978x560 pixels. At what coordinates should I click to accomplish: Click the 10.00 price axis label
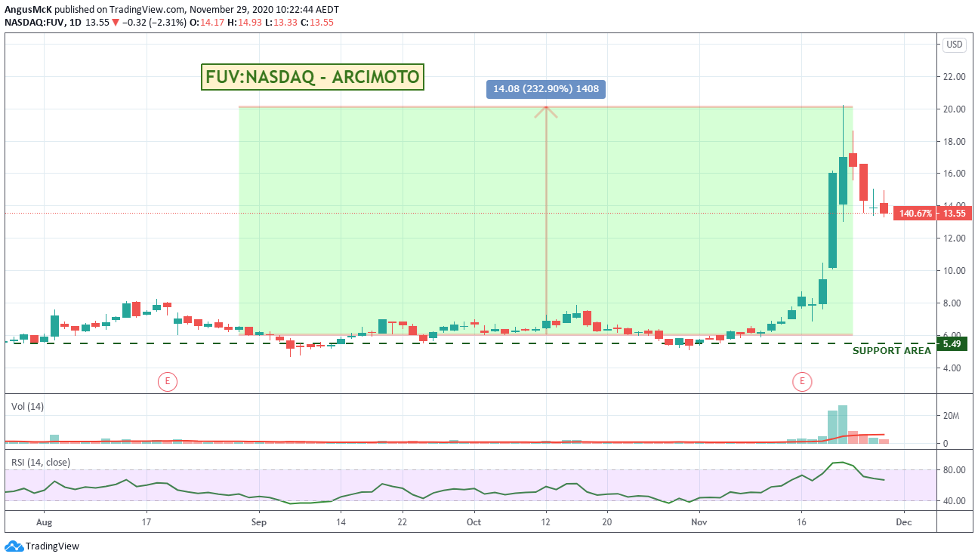954,271
